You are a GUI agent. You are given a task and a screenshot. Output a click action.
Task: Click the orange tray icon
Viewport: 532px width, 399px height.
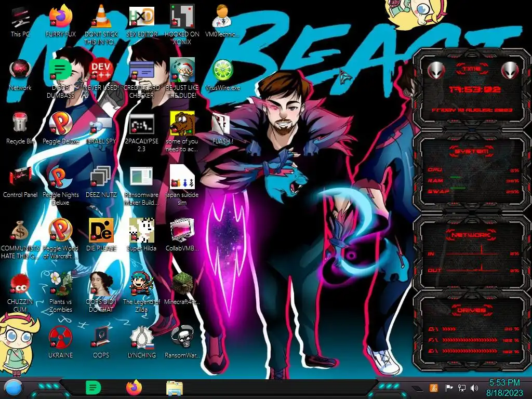click(434, 388)
